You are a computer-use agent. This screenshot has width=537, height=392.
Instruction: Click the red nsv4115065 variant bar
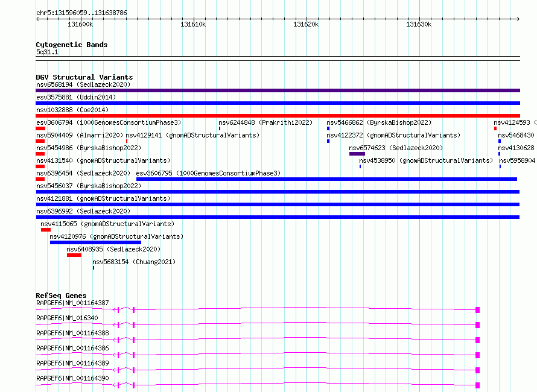click(46, 230)
